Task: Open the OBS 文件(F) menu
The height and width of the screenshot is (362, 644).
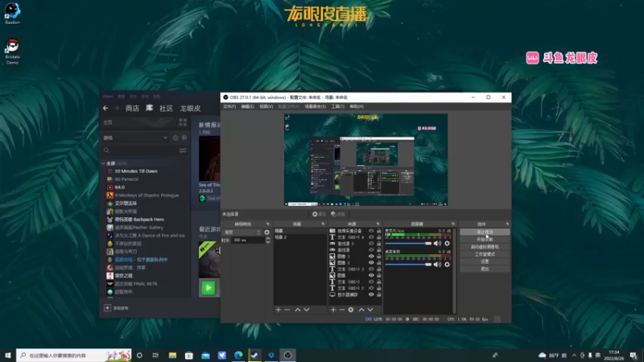Action: (x=229, y=107)
